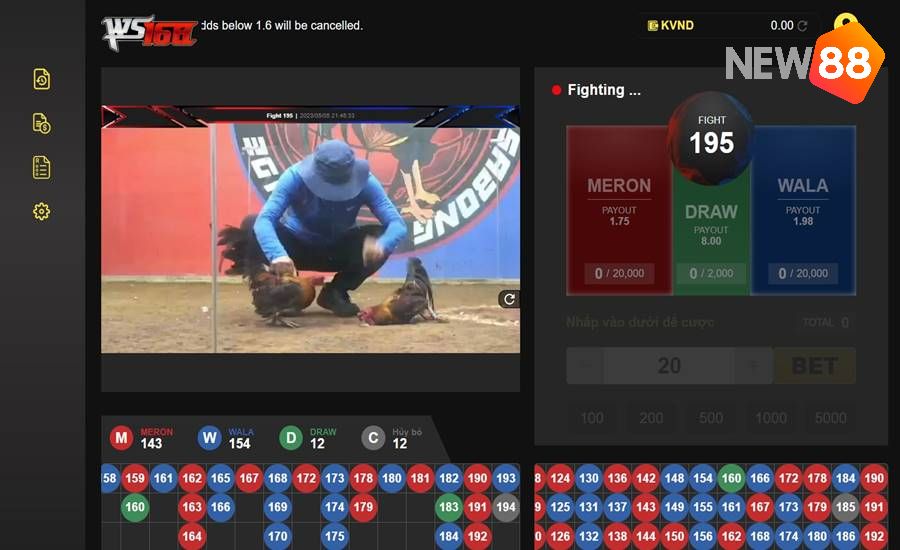900x550 pixels.
Task: Select the MERON 143 statistics tab
Action: tap(142, 438)
